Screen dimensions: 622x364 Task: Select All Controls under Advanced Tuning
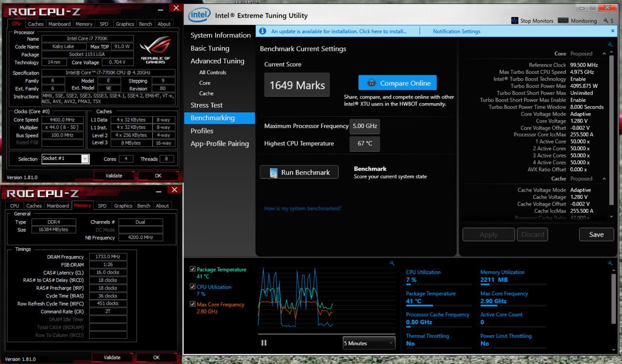point(213,72)
